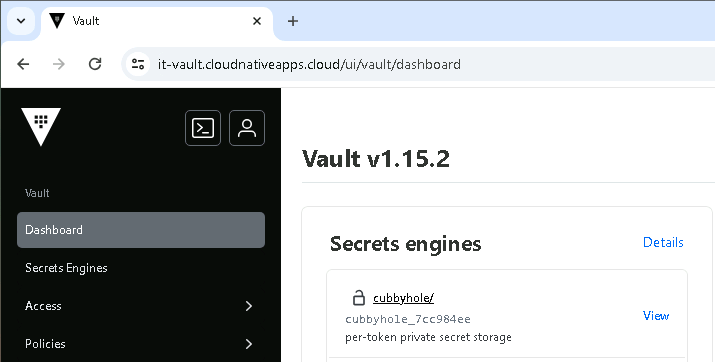715x362 pixels.
Task: Click the Vault triangle logo in sidebar
Action: click(x=41, y=127)
